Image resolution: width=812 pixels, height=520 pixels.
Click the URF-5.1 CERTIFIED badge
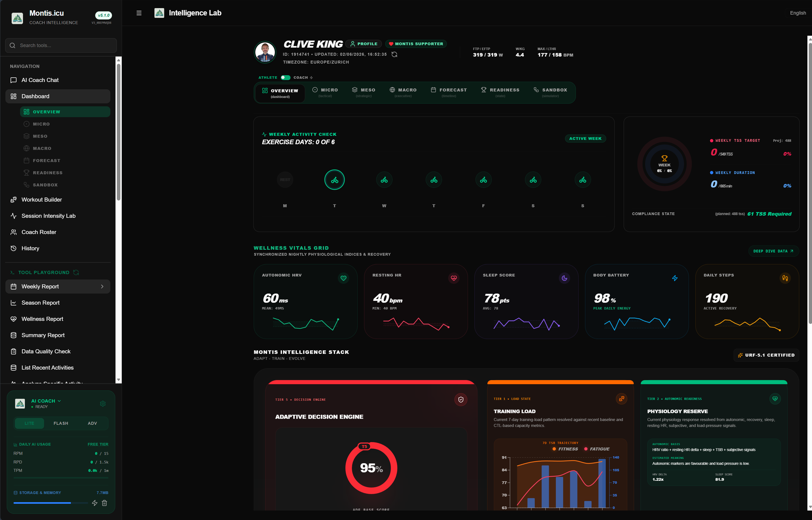click(766, 355)
